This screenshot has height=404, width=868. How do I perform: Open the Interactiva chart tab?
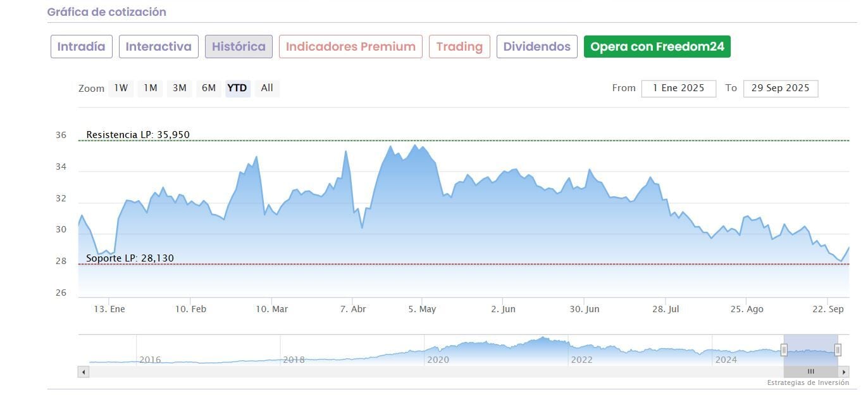(158, 47)
